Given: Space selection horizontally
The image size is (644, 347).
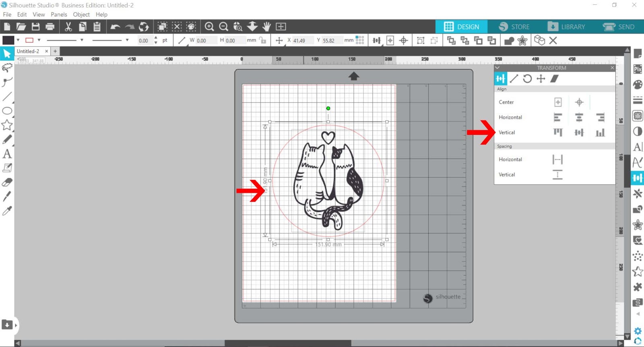Looking at the screenshot, I should [x=557, y=160].
